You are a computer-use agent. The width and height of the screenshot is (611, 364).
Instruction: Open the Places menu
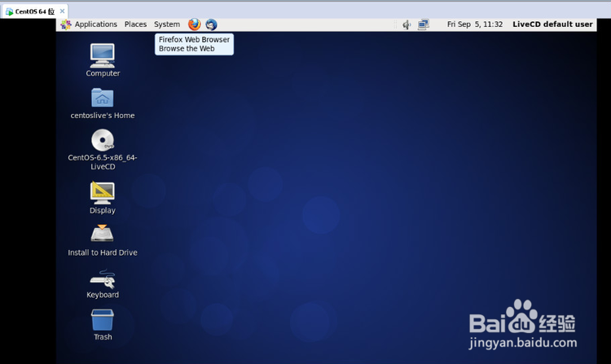click(135, 24)
